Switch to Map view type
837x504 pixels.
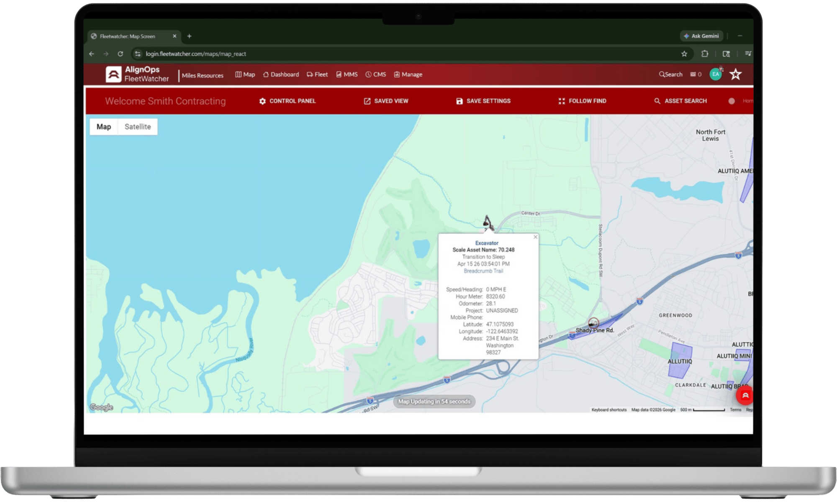click(104, 127)
